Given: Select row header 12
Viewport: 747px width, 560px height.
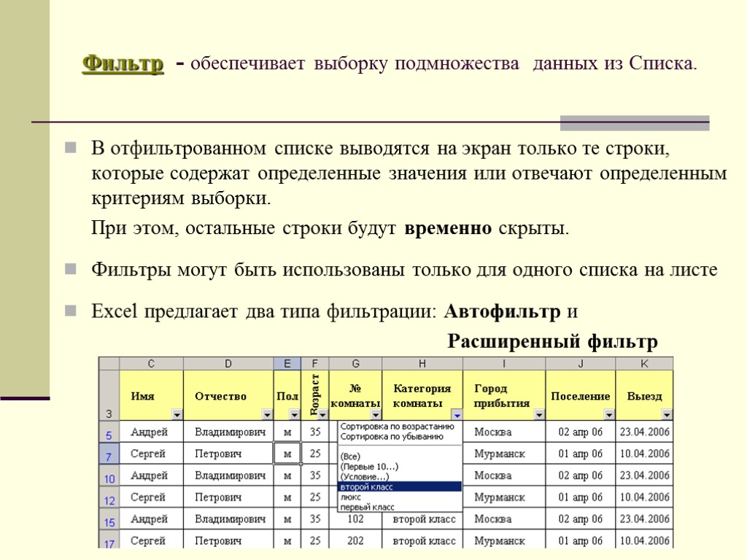Looking at the screenshot, I should (109, 497).
